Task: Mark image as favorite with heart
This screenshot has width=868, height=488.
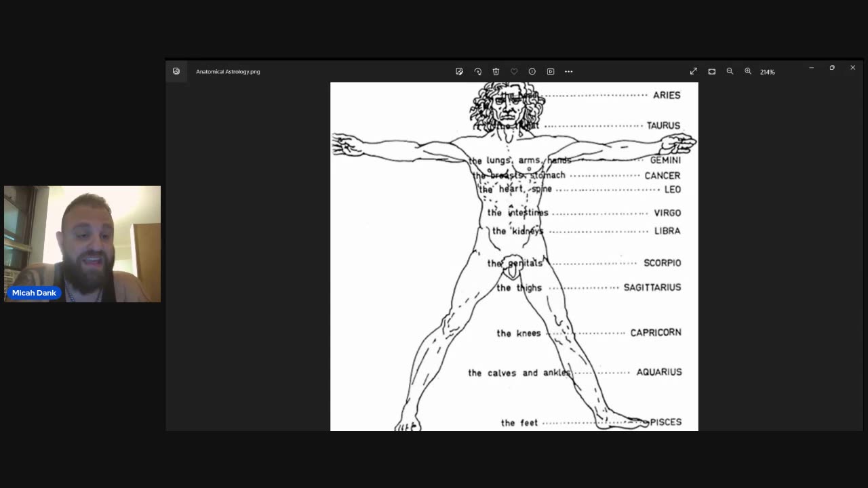Action: pyautogui.click(x=514, y=71)
